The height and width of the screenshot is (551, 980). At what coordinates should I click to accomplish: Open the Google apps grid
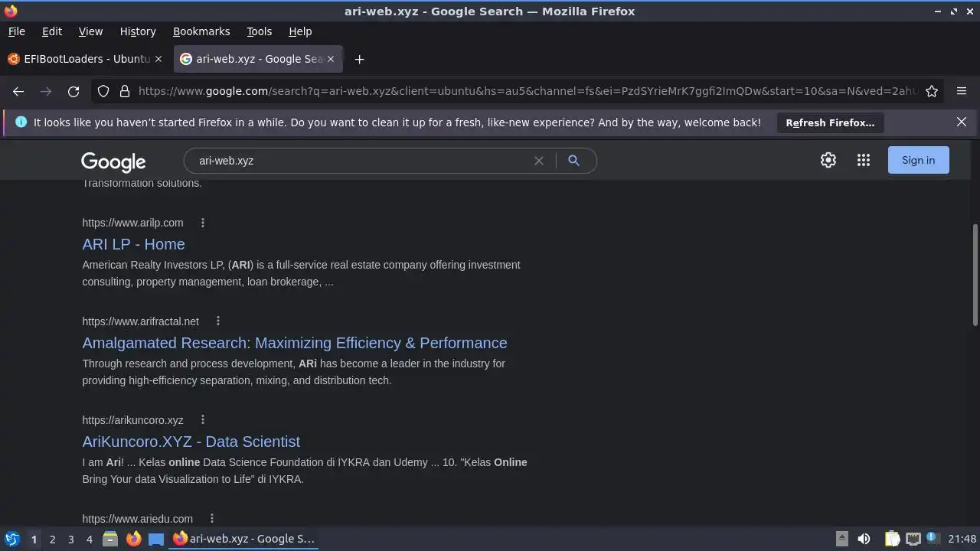click(x=864, y=160)
